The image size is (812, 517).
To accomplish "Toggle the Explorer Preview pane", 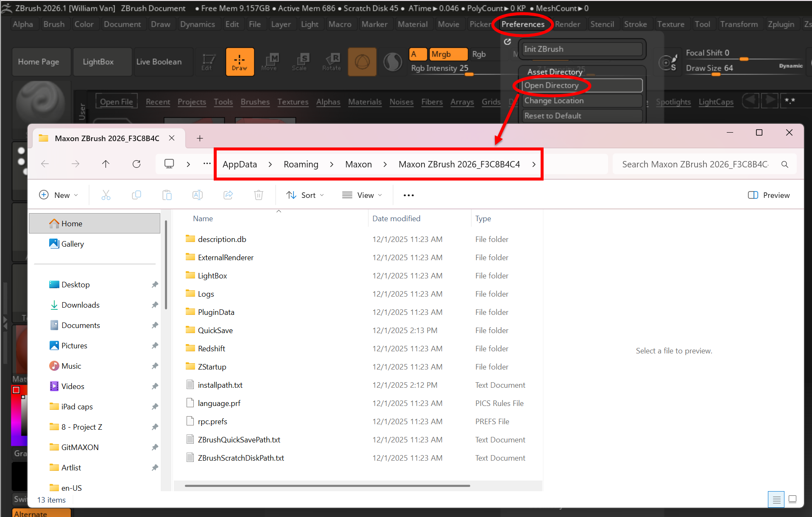I will [769, 195].
